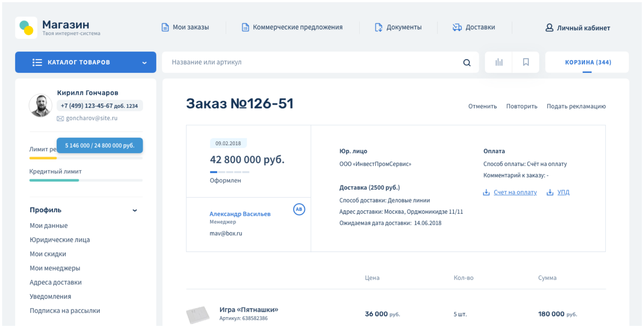Go to Доставки section
This screenshot has width=644, height=328.
[x=474, y=28]
